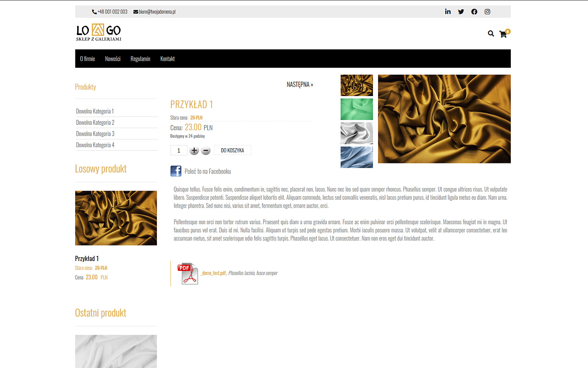This screenshot has height=368, width=588.
Task: Open Dowolna Kategoria 2 category
Action: point(95,123)
